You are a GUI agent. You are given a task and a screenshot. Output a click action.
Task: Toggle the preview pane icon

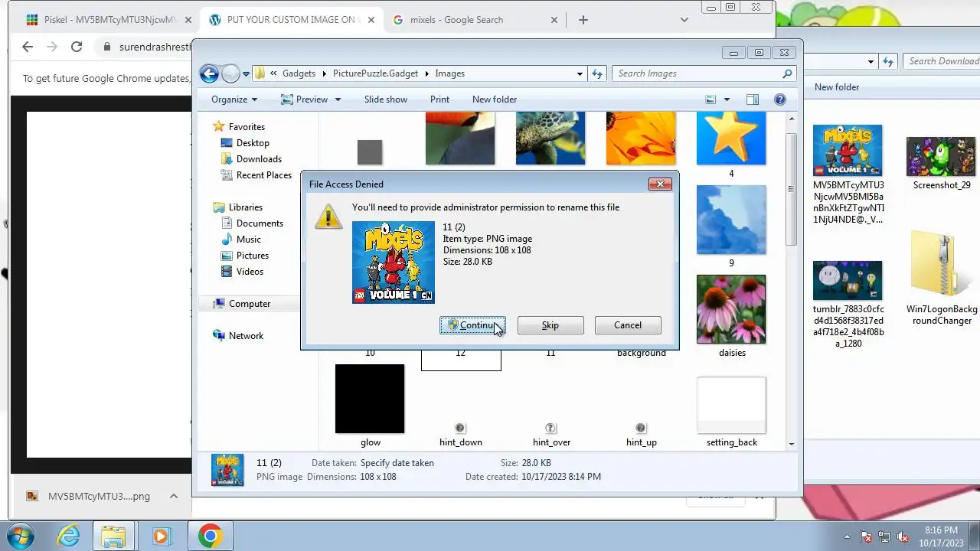[753, 99]
